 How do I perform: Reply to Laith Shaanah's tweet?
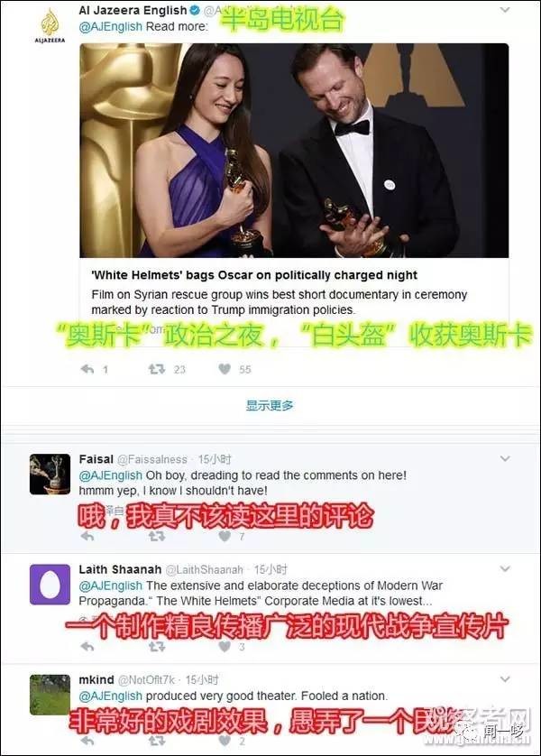(87, 647)
